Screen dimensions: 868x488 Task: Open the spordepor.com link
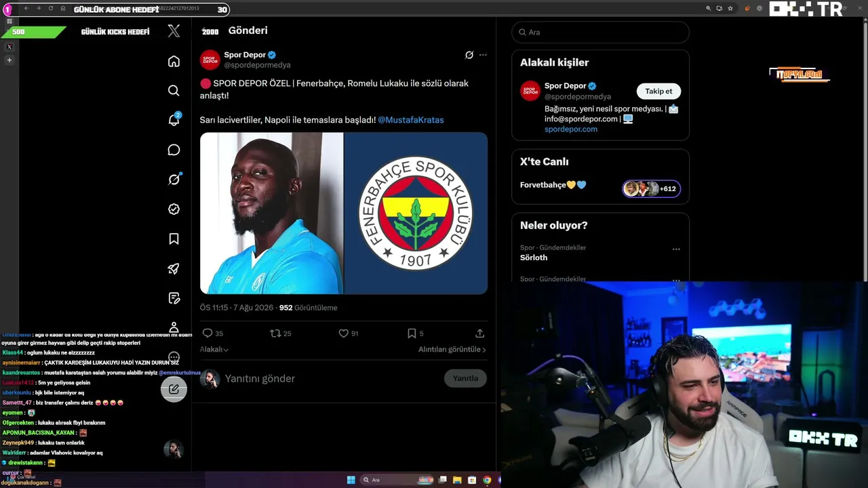pyautogui.click(x=571, y=129)
